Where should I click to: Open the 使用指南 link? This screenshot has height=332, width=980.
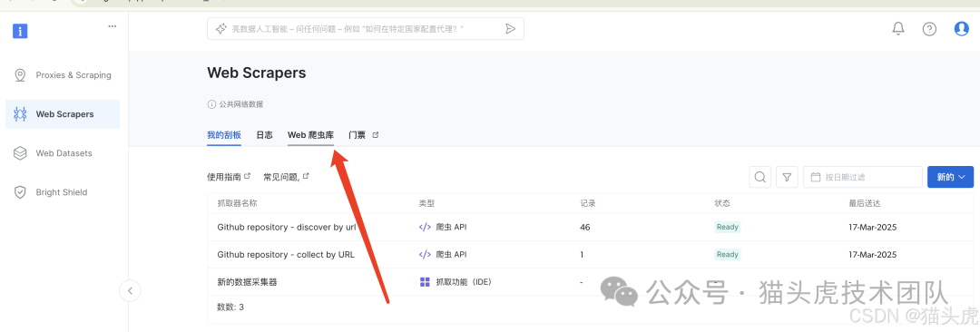point(229,177)
